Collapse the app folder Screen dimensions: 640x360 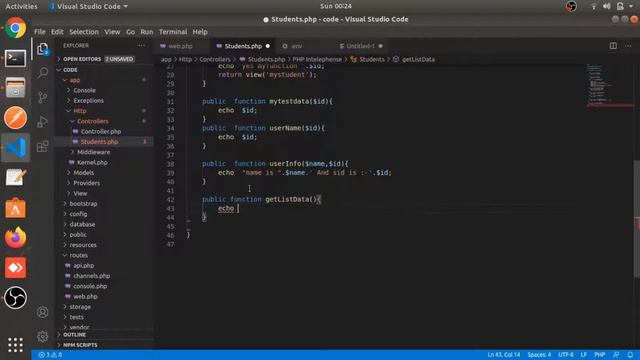point(104,80)
